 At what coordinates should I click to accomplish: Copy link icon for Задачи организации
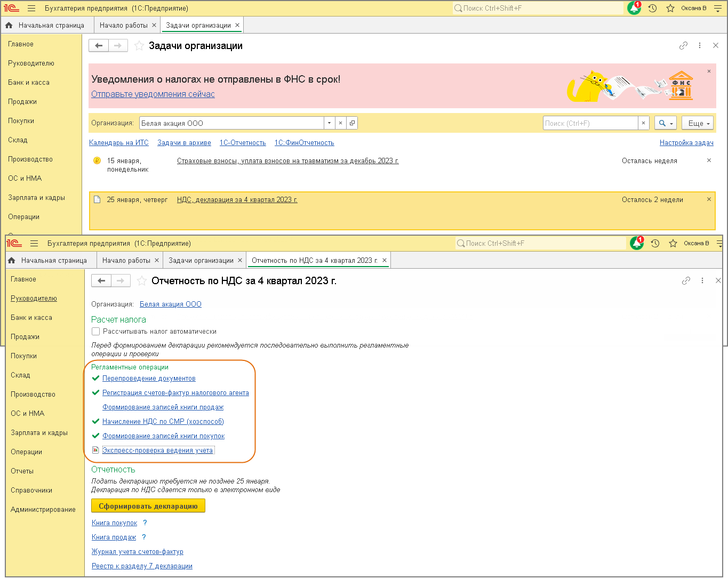click(683, 46)
